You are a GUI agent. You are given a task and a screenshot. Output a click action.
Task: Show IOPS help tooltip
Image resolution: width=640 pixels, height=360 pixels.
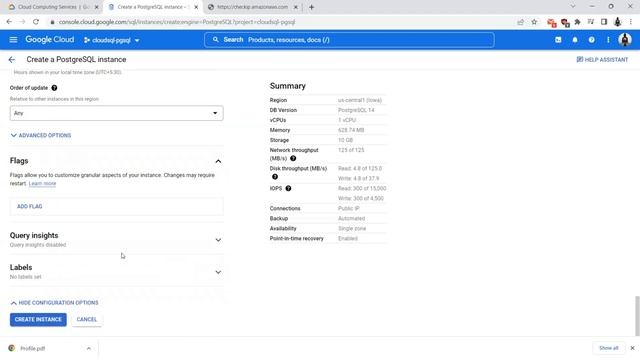click(x=288, y=188)
